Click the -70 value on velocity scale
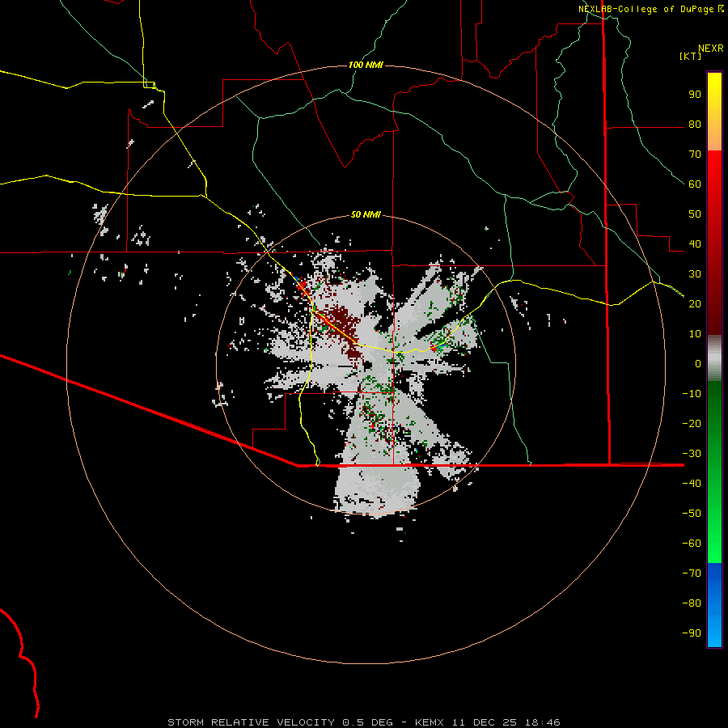728x728 pixels. point(692,574)
